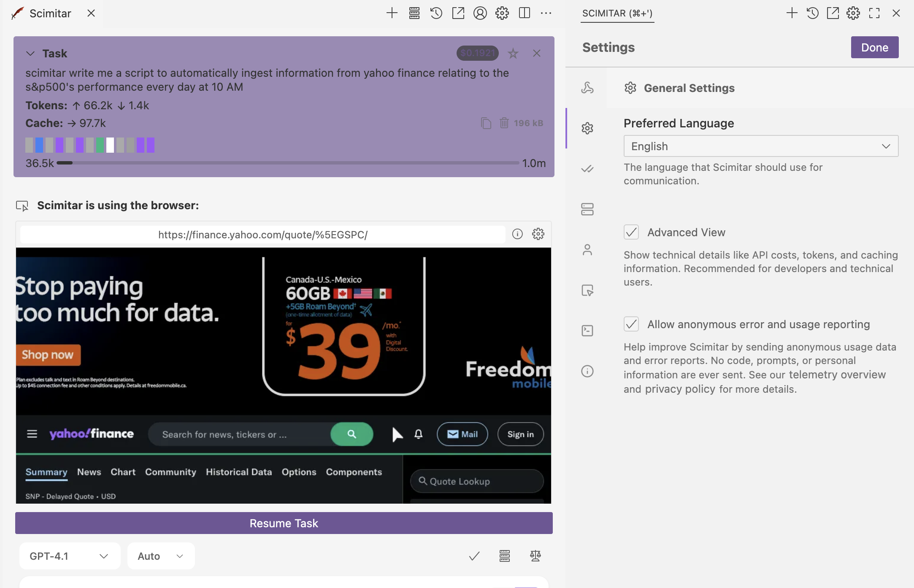
Task: Copy the task text with copy icon
Action: (486, 123)
